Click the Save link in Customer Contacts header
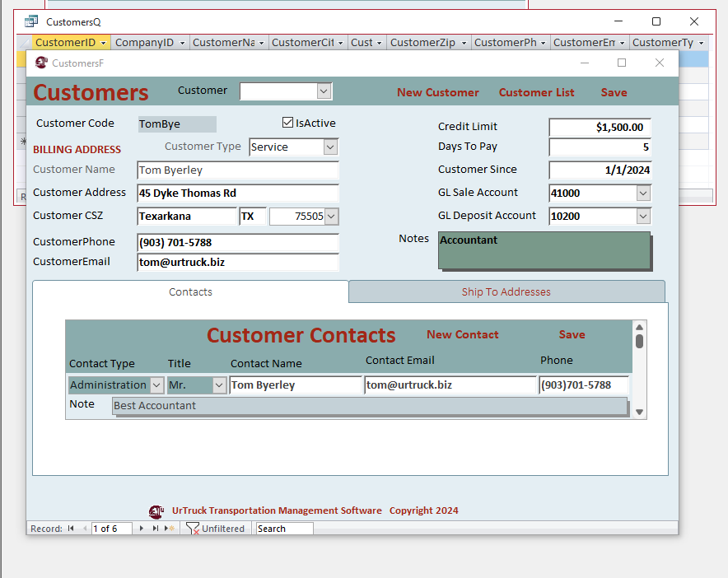 coord(572,335)
